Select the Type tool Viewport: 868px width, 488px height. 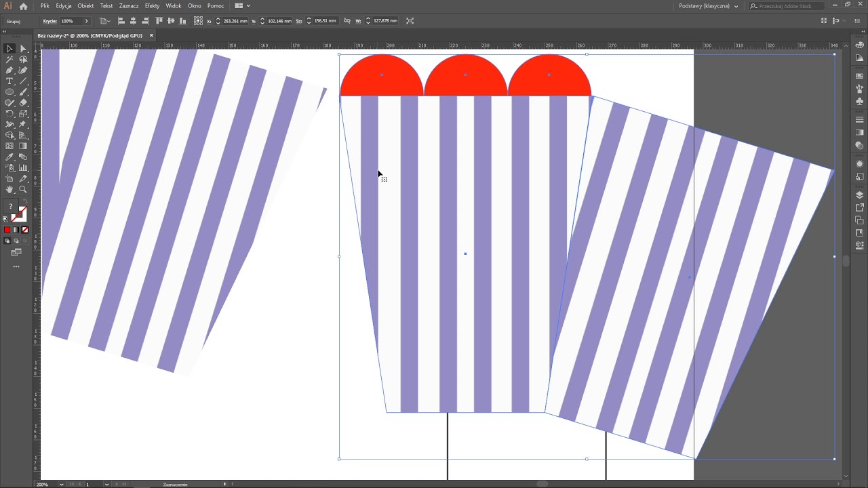9,81
